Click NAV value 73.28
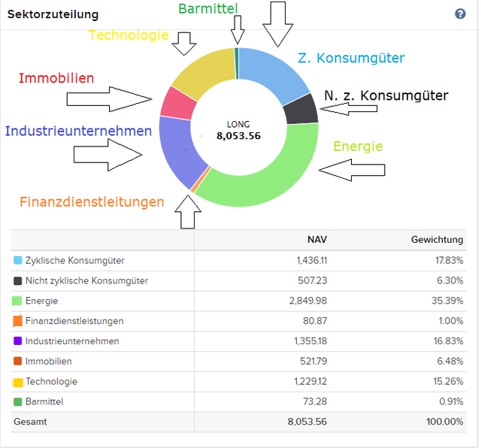Screen dimensions: 481x448 [315, 401]
